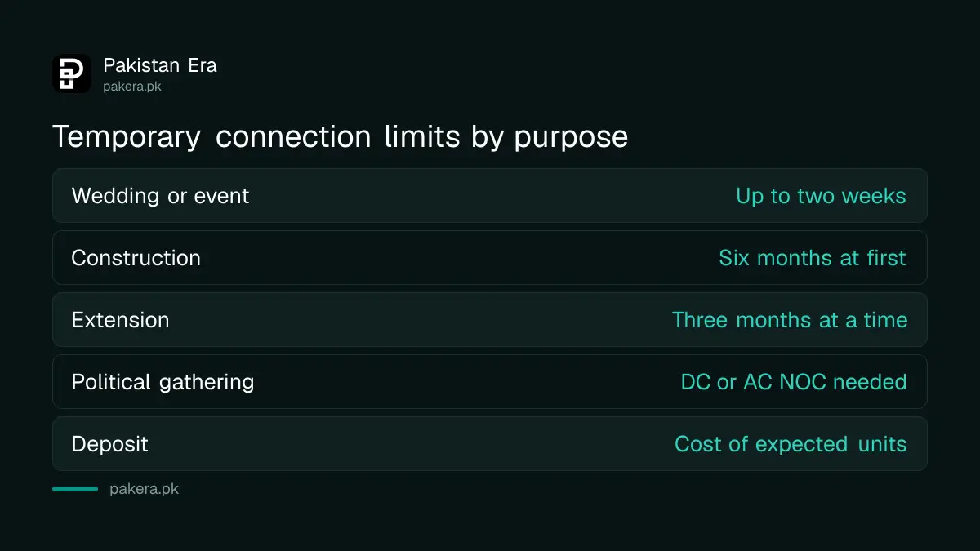This screenshot has height=551, width=980.
Task: Select the Political gathering row label
Action: coord(163,382)
